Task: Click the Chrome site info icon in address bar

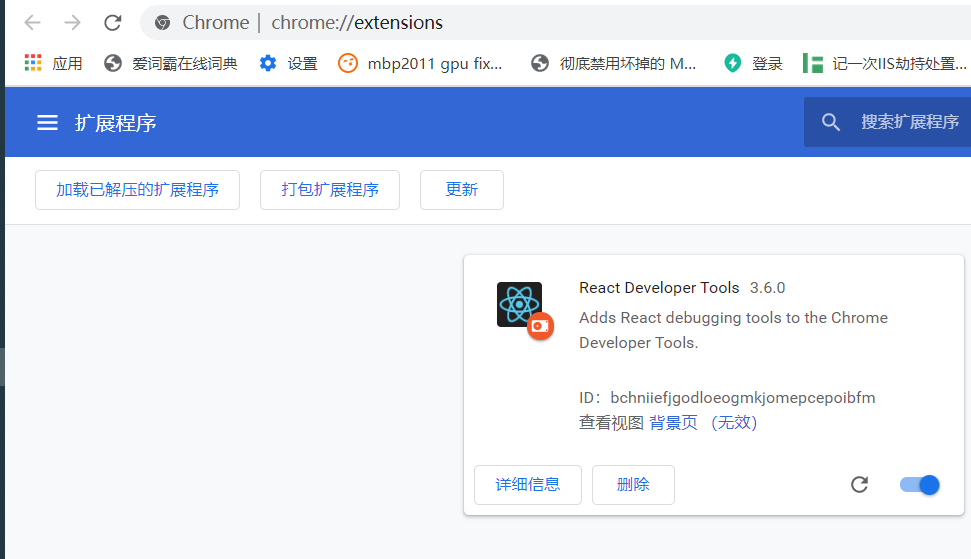Action: (163, 23)
